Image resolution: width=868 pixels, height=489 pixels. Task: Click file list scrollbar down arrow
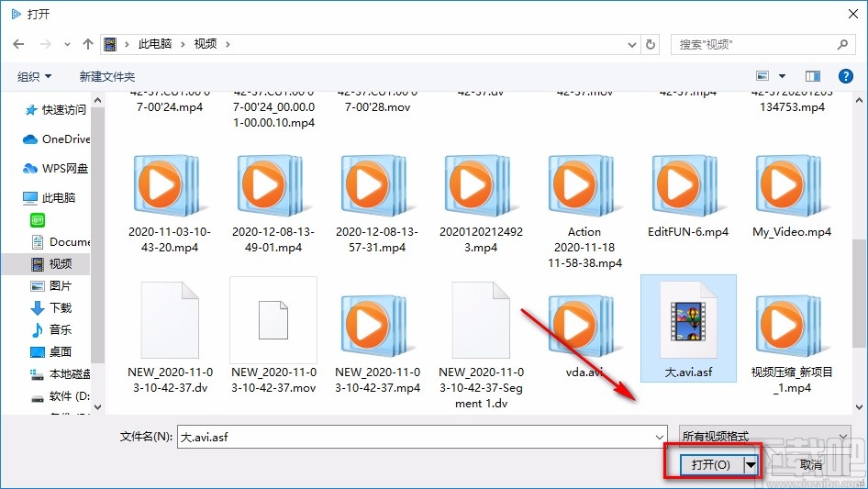859,407
